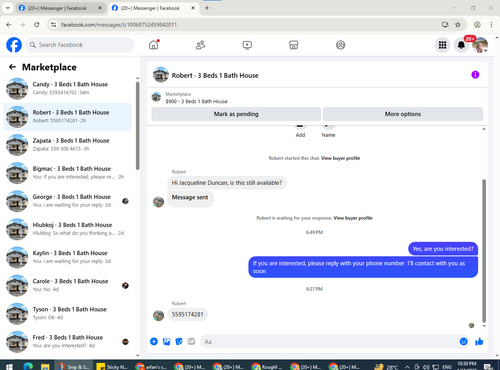Expand the tab search dropdown arrow
The image size is (500, 370).
tap(7, 8)
